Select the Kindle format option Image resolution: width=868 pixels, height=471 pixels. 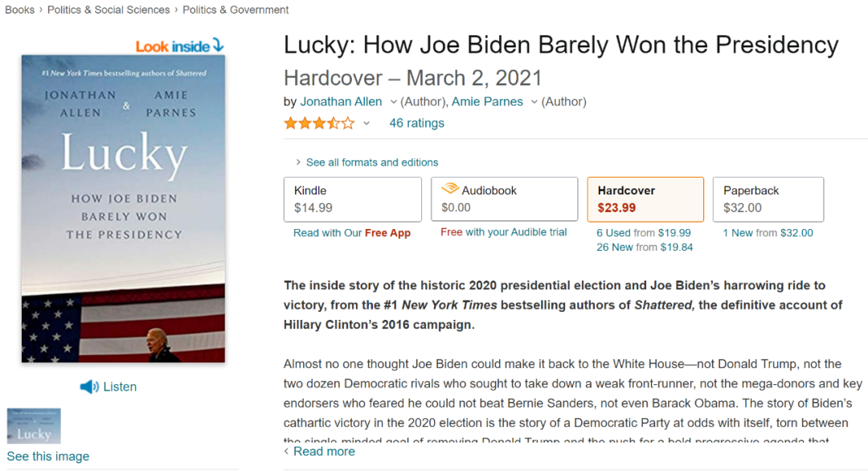[353, 199]
